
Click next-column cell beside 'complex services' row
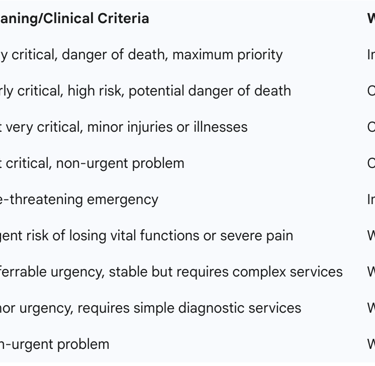371,272
